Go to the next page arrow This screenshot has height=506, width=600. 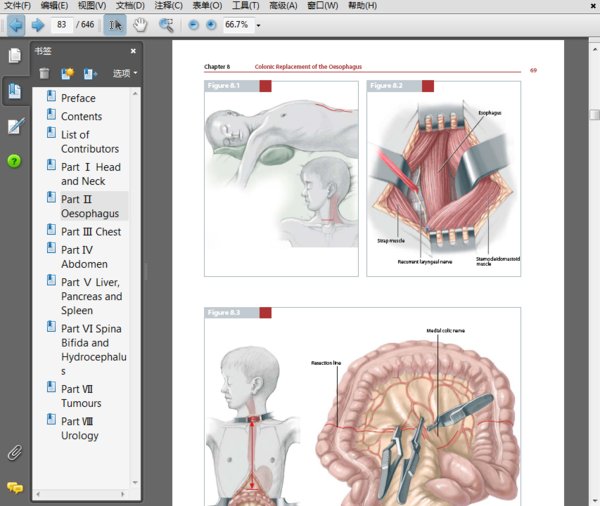point(37,25)
